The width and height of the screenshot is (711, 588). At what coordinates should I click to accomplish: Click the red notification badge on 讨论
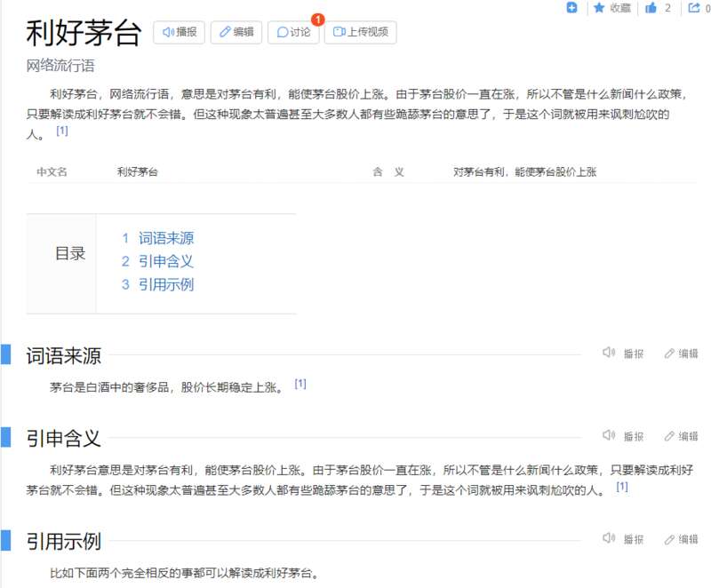(x=318, y=20)
